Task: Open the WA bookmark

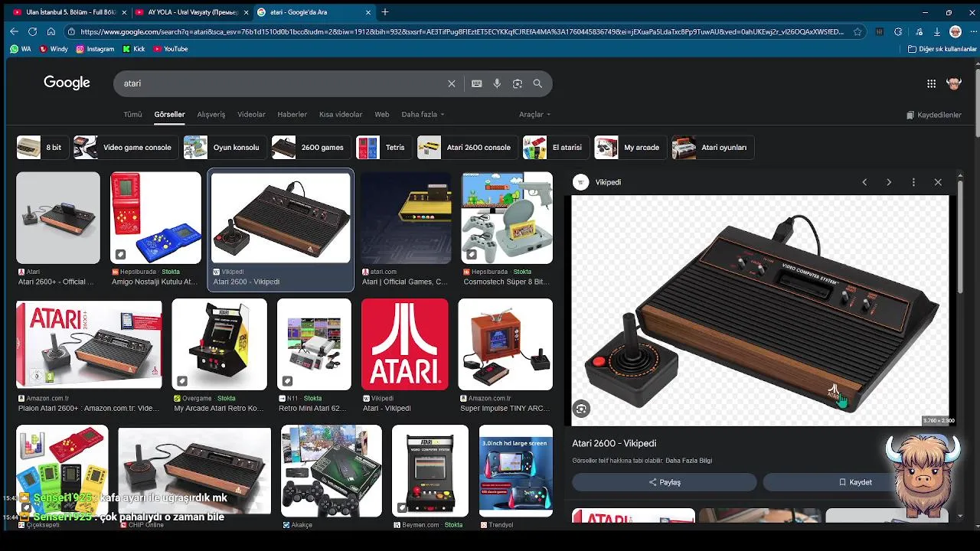Action: (x=21, y=49)
